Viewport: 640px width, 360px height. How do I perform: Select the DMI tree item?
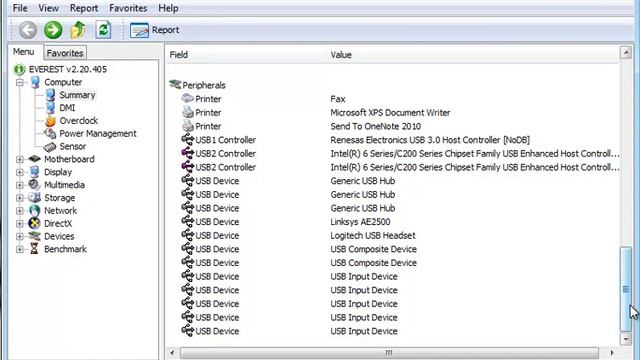67,108
